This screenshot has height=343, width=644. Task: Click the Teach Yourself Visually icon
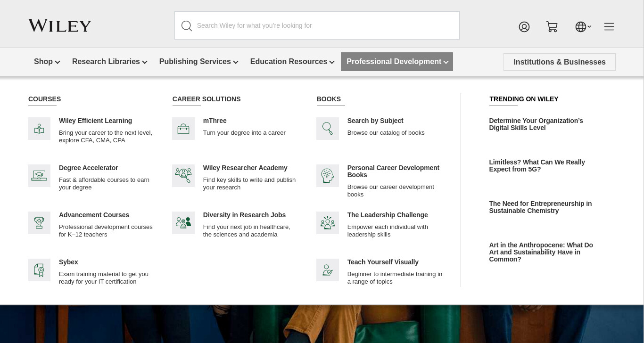click(x=328, y=270)
